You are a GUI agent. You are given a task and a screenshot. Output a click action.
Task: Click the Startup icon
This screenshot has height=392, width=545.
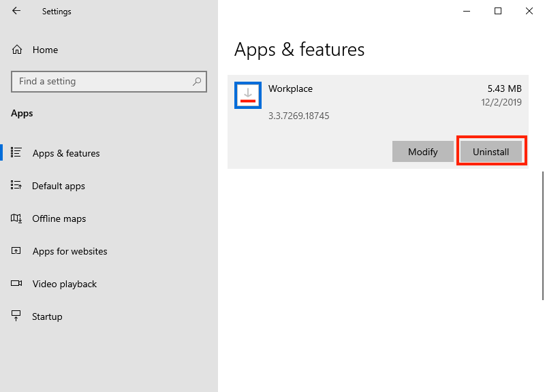coord(16,316)
